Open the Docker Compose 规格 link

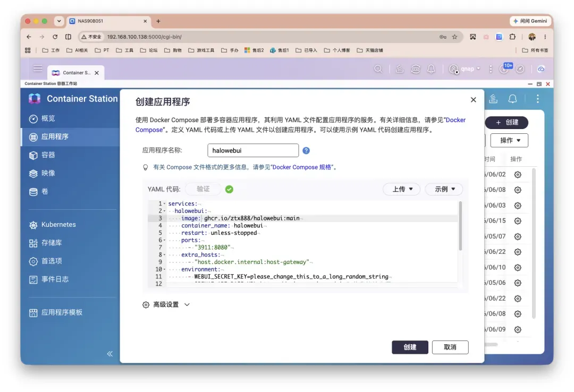coord(302,167)
